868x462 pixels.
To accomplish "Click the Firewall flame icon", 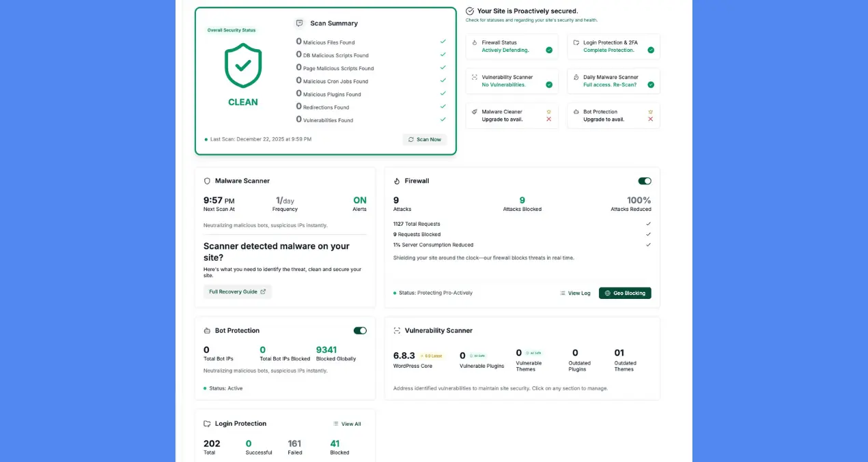I will [397, 181].
